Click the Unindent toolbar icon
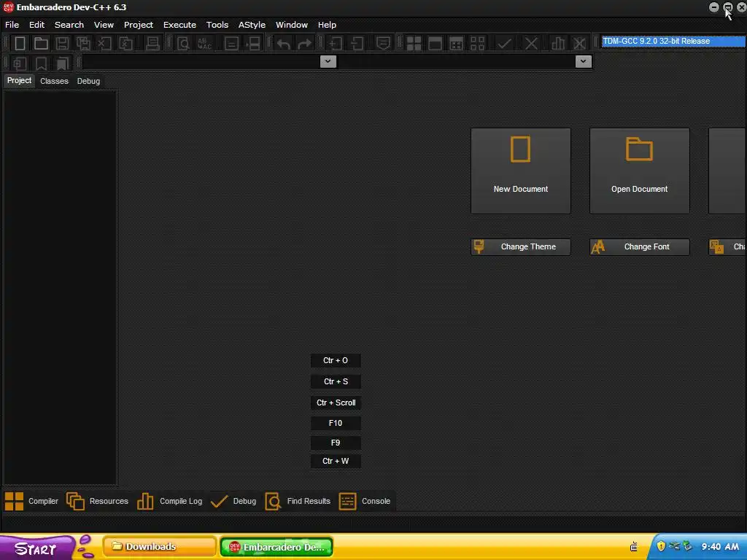747x560 pixels. coord(357,43)
